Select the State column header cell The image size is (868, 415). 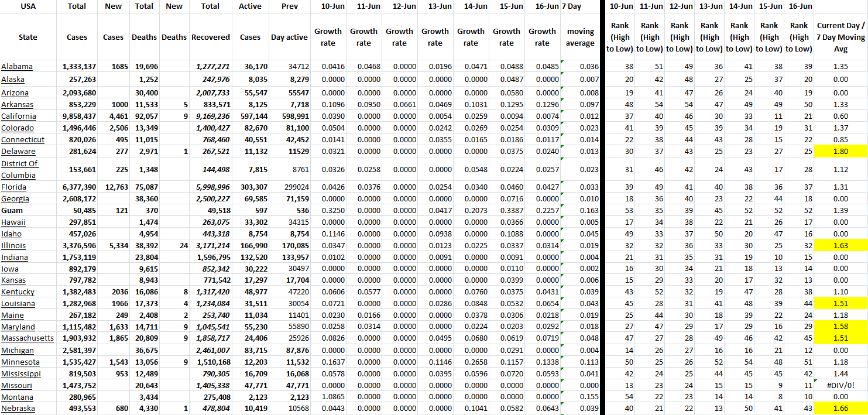click(28, 37)
